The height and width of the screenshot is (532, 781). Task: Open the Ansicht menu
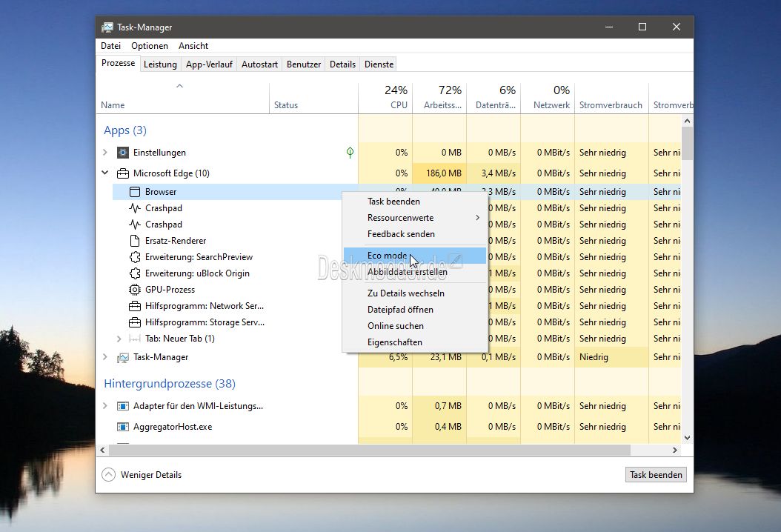click(x=193, y=46)
